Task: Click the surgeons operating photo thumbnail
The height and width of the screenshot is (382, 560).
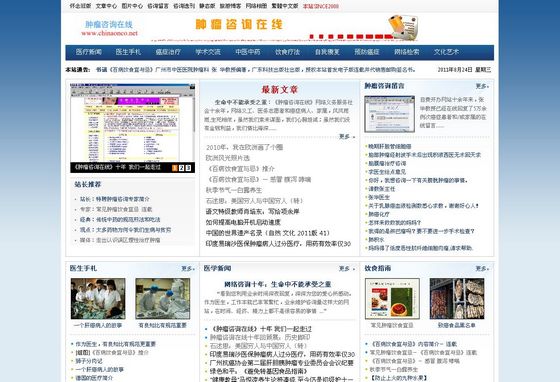Action: pos(162,299)
